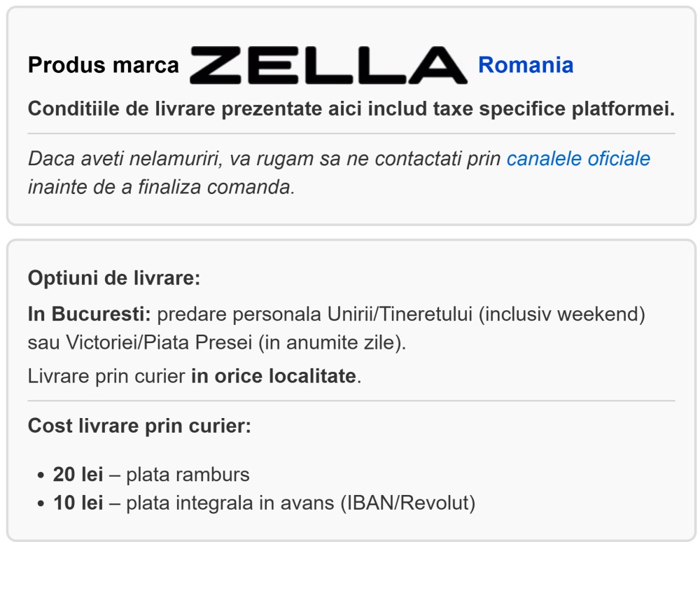Click the italic Daca aveti nelamuriri note
This screenshot has width=700, height=591.
[339, 172]
